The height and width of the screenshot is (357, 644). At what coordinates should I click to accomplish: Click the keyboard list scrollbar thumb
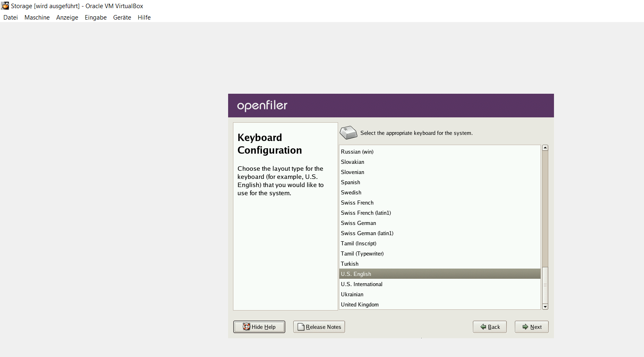click(x=545, y=285)
